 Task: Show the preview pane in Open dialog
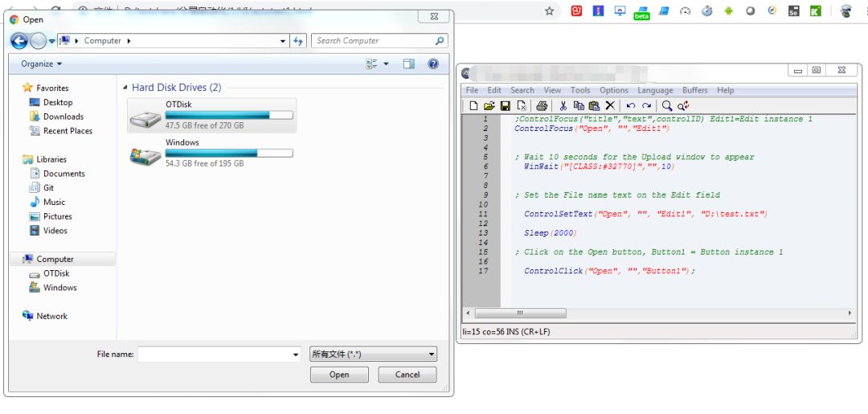(x=408, y=64)
